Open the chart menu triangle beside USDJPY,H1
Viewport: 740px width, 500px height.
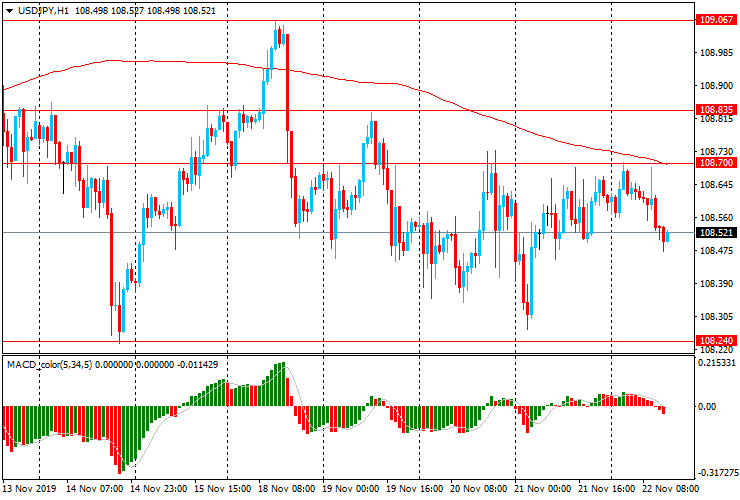coord(9,11)
